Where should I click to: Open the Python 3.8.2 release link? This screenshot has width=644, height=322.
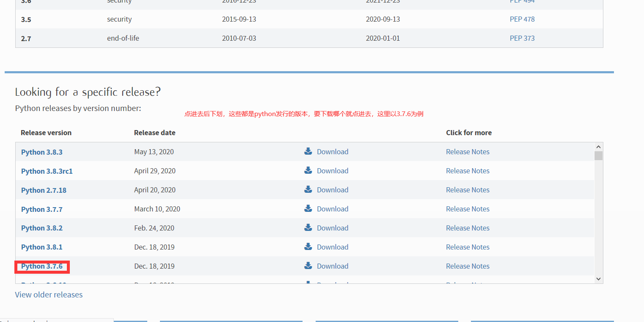42,228
